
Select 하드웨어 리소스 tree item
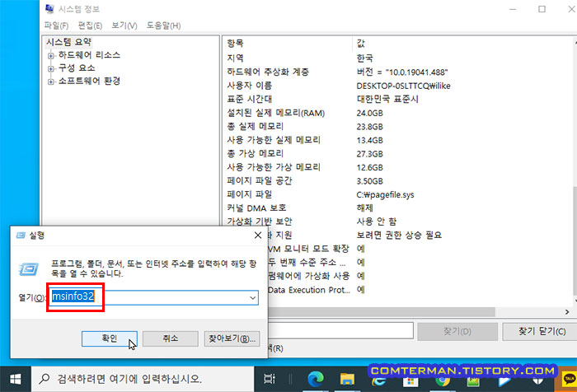click(x=89, y=55)
